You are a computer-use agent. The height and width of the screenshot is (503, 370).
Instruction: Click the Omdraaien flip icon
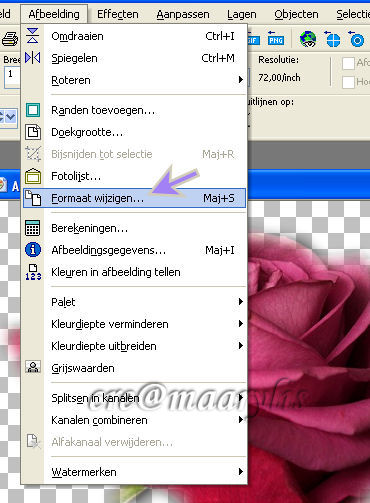coord(33,36)
